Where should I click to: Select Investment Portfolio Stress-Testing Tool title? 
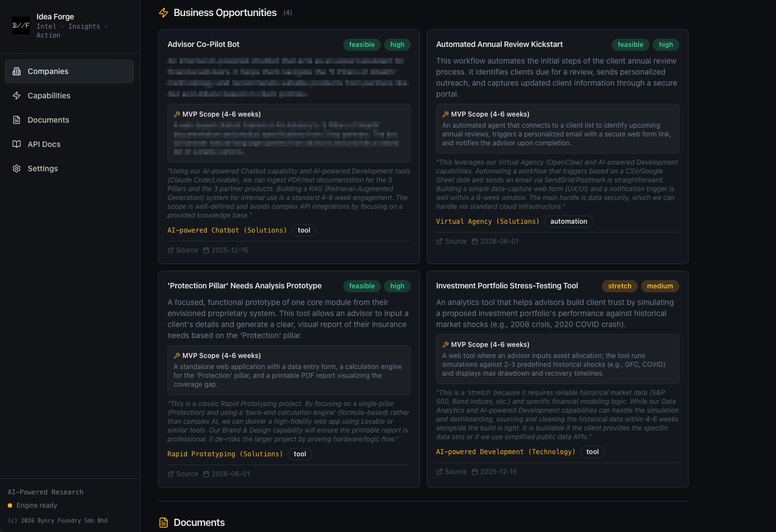[507, 286]
